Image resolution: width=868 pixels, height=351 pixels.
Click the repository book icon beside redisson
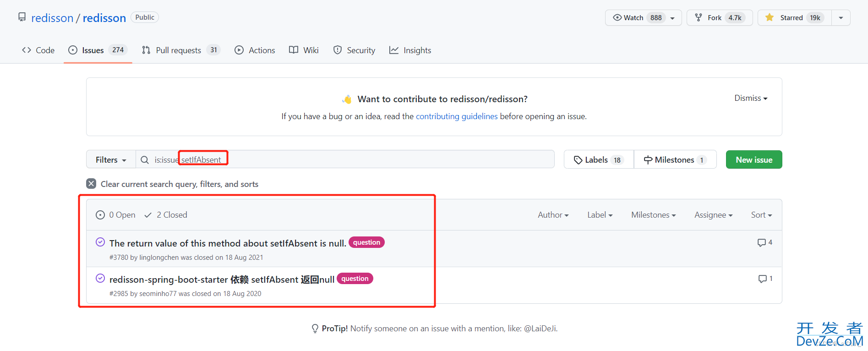22,17
